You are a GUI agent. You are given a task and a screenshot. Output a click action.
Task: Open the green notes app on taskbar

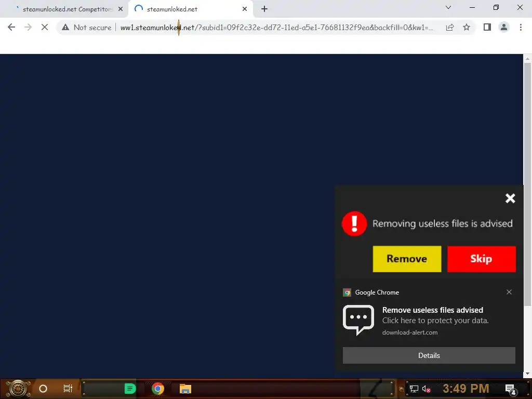click(x=130, y=389)
